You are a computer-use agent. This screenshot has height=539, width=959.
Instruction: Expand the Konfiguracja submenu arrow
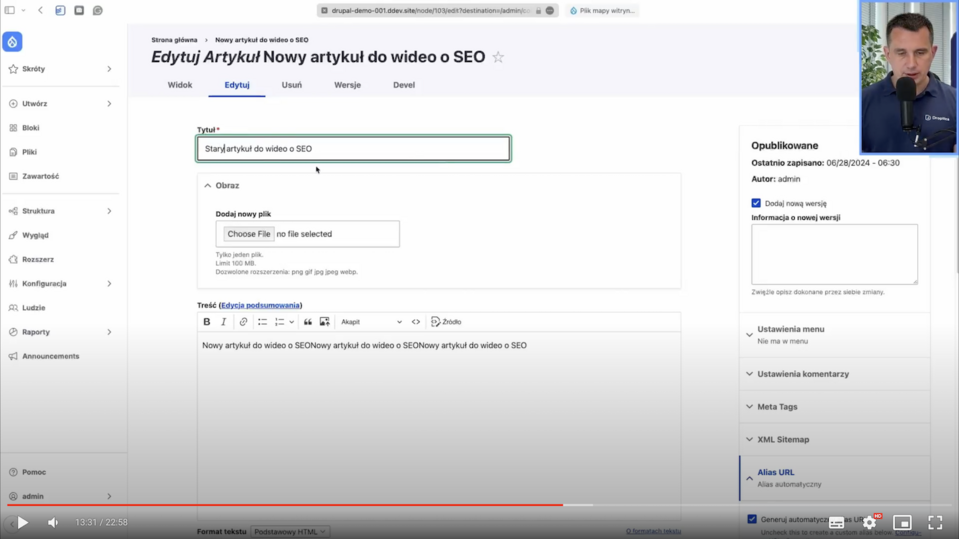(109, 284)
